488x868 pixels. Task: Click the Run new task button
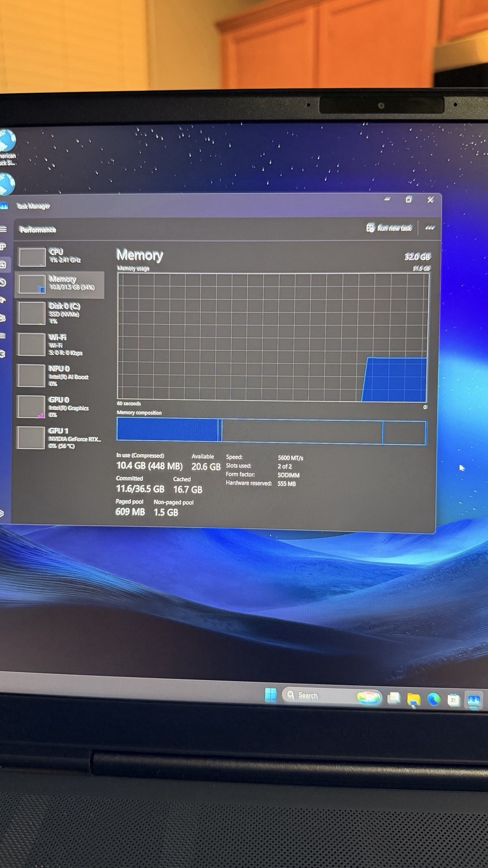click(x=389, y=228)
